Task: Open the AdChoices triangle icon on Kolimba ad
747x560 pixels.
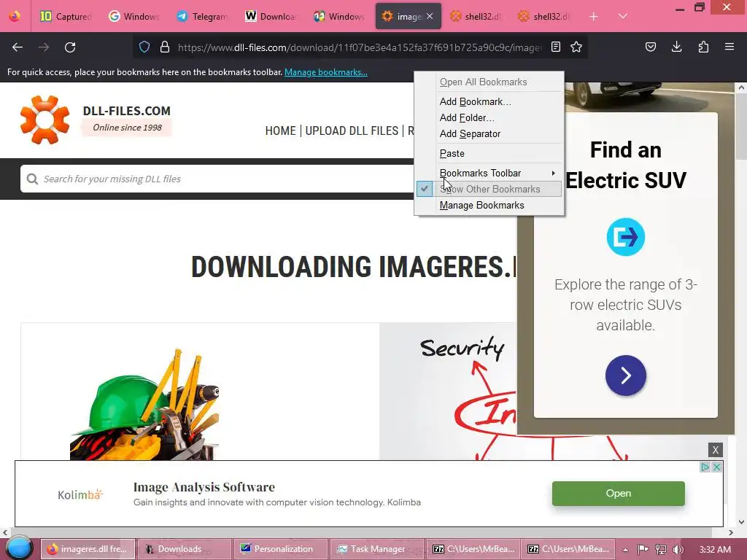Action: pos(705,467)
